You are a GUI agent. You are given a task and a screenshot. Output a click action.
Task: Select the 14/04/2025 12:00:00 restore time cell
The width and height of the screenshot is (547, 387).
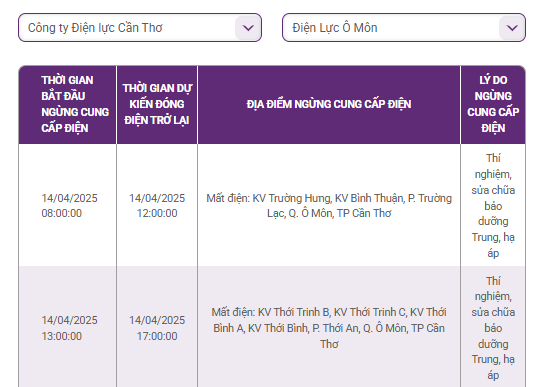click(157, 205)
